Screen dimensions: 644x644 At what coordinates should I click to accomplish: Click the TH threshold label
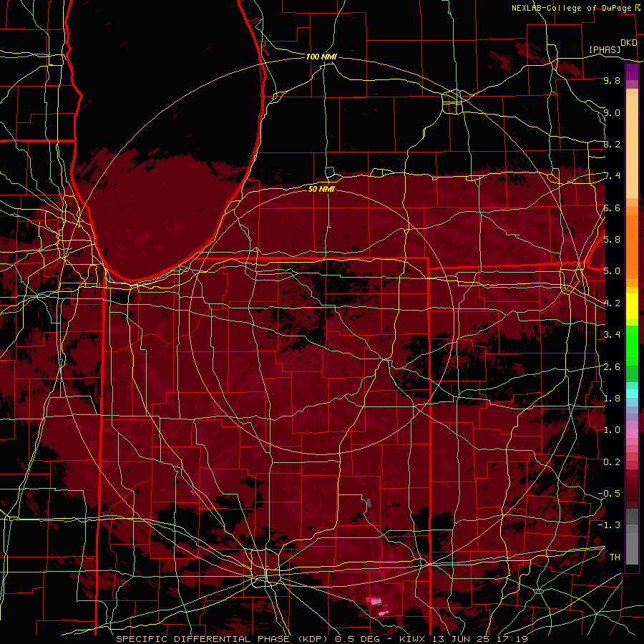point(615,557)
